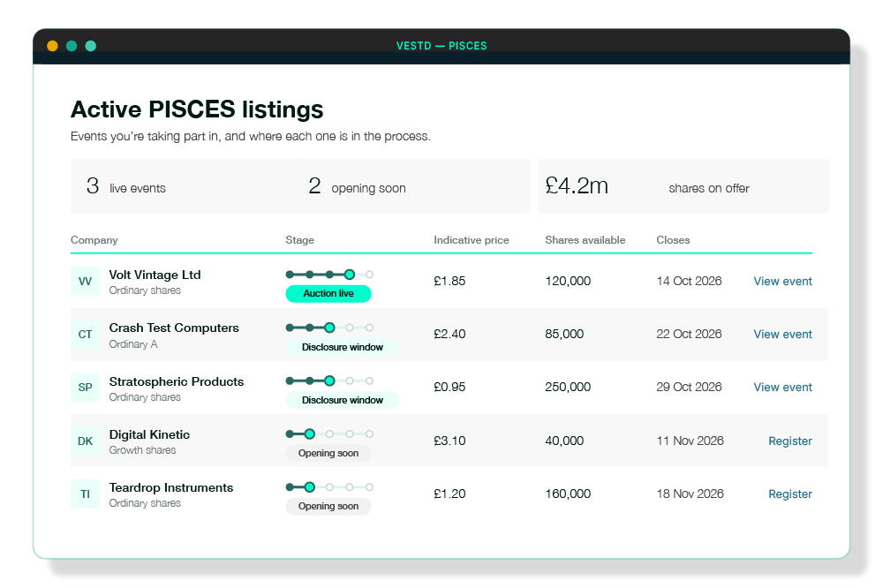Select the Digital Kinetic company name
The width and height of the screenshot is (883, 588).
point(149,434)
